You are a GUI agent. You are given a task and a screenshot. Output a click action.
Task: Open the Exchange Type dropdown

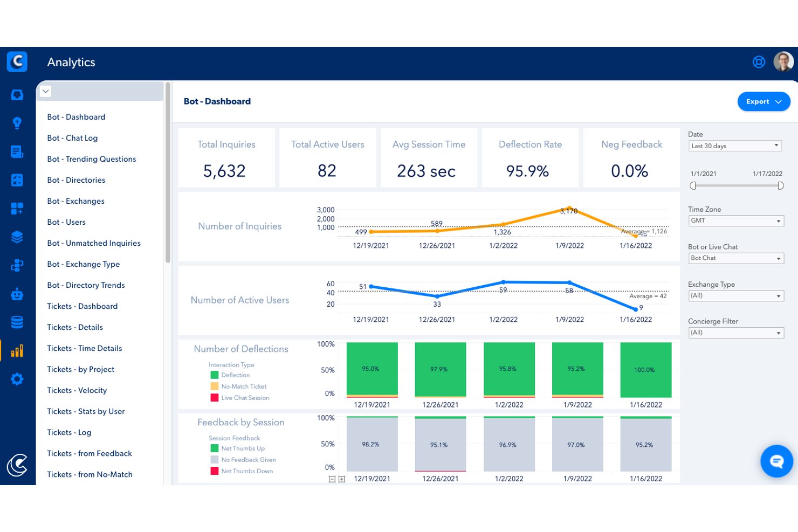tap(735, 295)
